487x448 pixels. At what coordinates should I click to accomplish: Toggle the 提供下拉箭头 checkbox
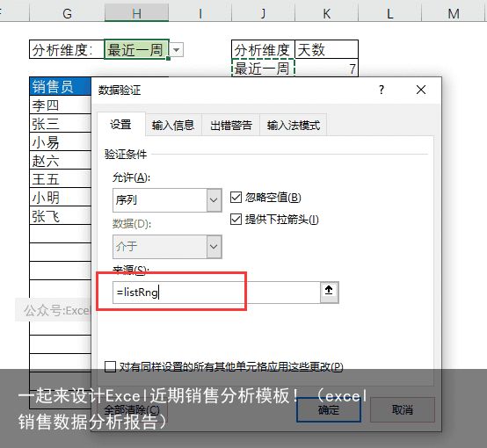(236, 220)
